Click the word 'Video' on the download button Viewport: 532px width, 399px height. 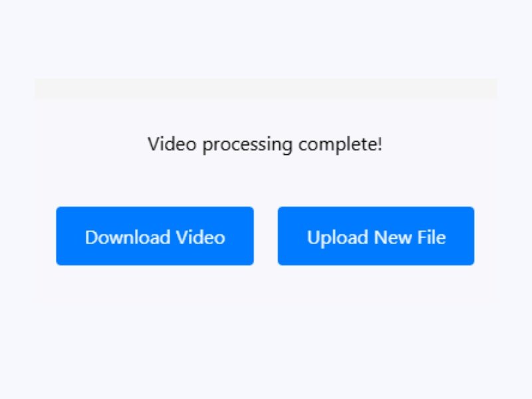pyautogui.click(x=201, y=237)
